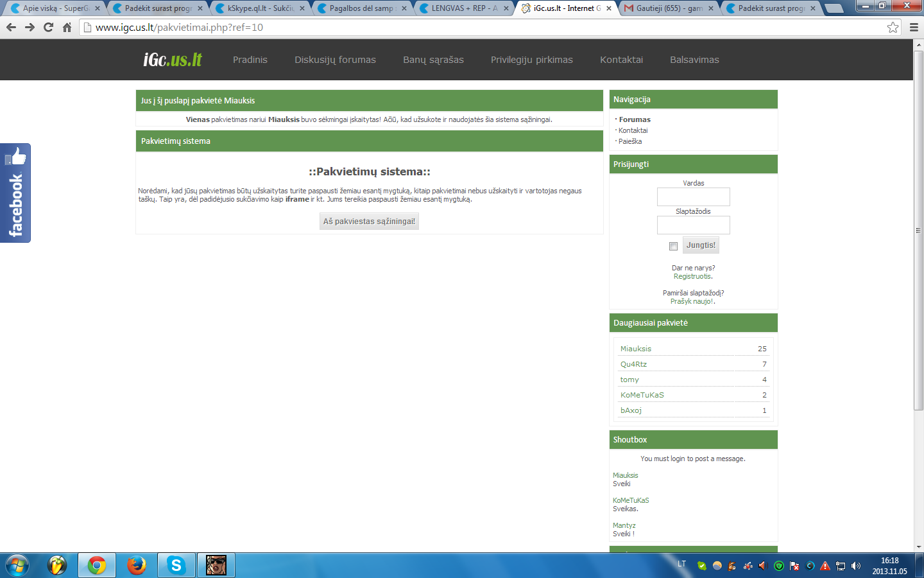Bookmark page with star icon
The image size is (924, 578).
(x=893, y=27)
